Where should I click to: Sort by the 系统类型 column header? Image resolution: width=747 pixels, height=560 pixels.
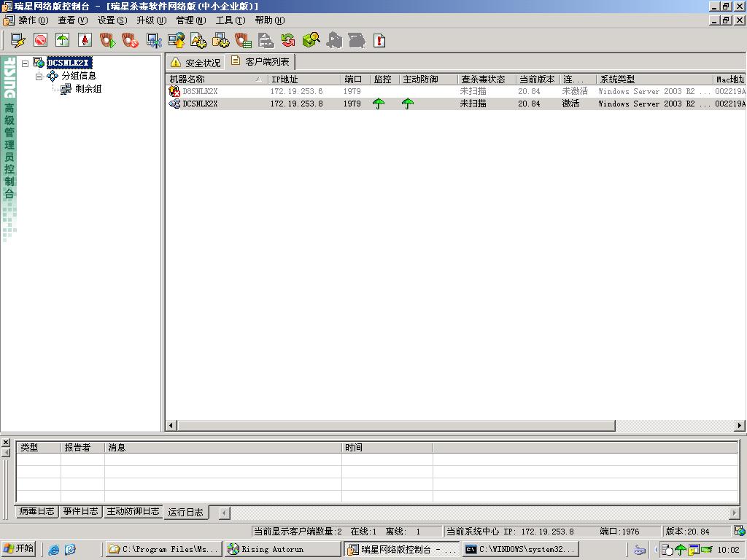[654, 79]
